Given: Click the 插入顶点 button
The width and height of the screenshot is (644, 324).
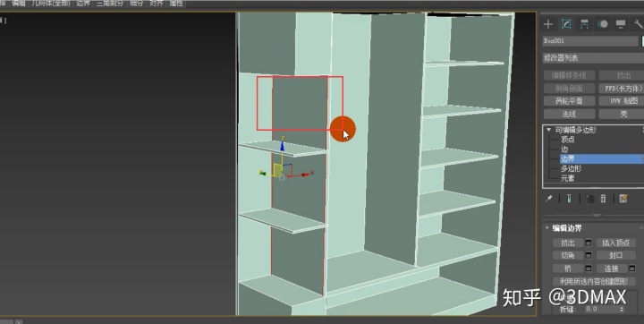Looking at the screenshot, I should 615,243.
